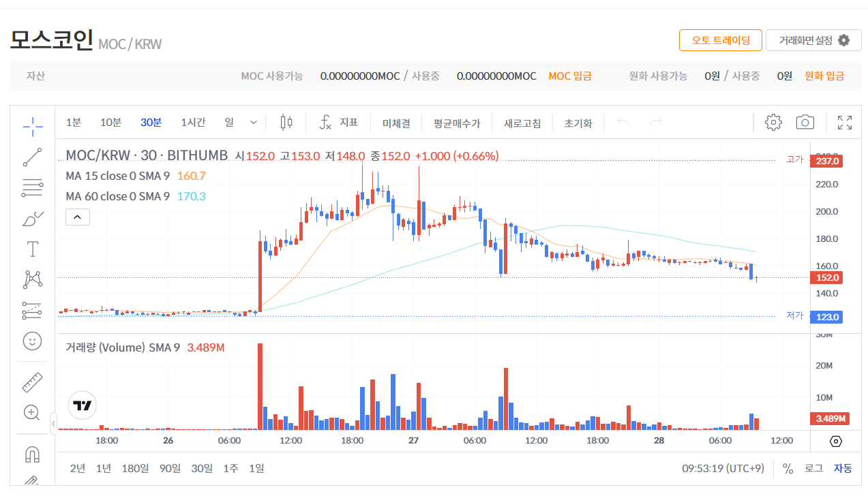Image resolution: width=868 pixels, height=496 pixels.
Task: Redo the chart action
Action: click(x=656, y=123)
